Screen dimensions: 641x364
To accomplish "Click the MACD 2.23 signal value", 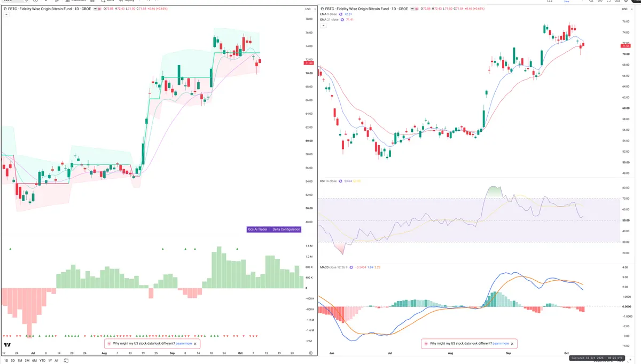I will click(378, 267).
